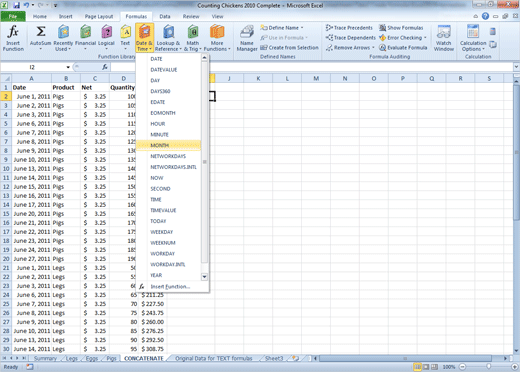Click Evaluate Formula
The width and height of the screenshot is (520, 372).
pos(403,48)
